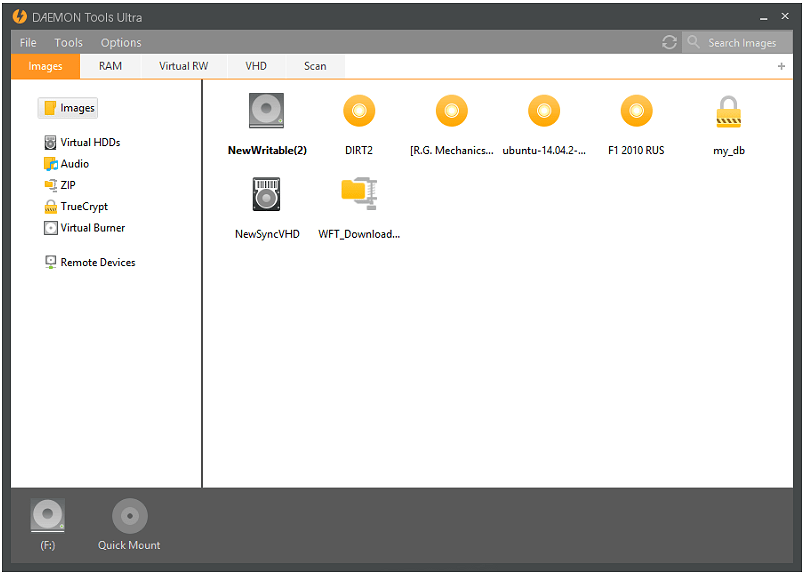Click the (F:) virtual drive icon
Screen dimensions: 805x577
tap(47, 515)
